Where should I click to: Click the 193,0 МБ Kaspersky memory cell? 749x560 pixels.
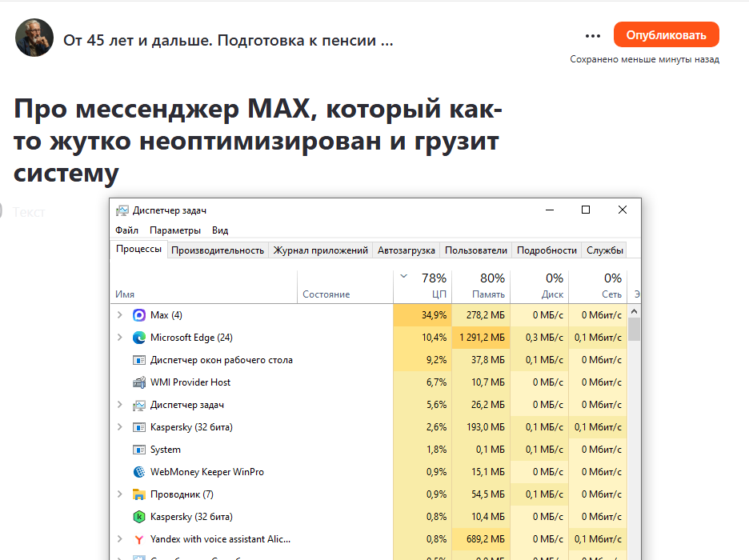pos(481,427)
